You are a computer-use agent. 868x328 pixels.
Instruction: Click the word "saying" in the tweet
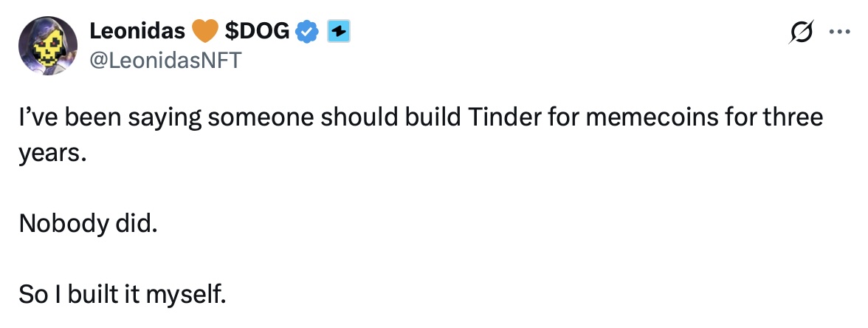pyautogui.click(x=159, y=118)
